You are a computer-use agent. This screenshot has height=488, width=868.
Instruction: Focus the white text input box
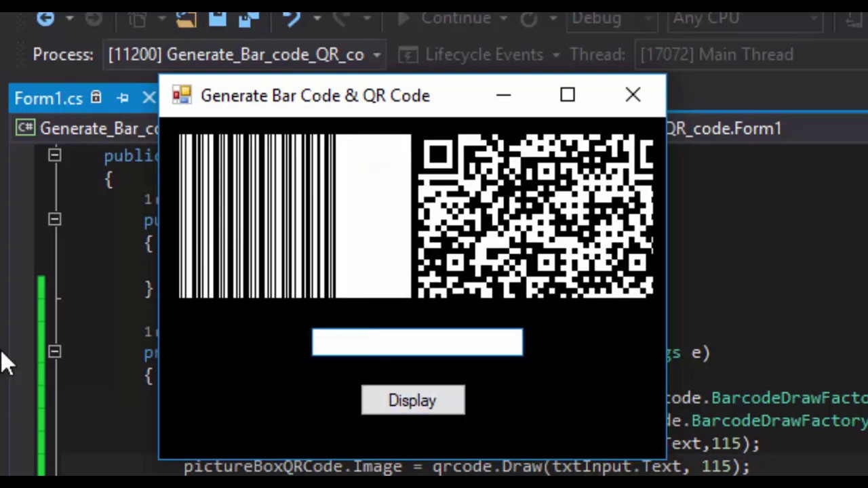point(417,342)
